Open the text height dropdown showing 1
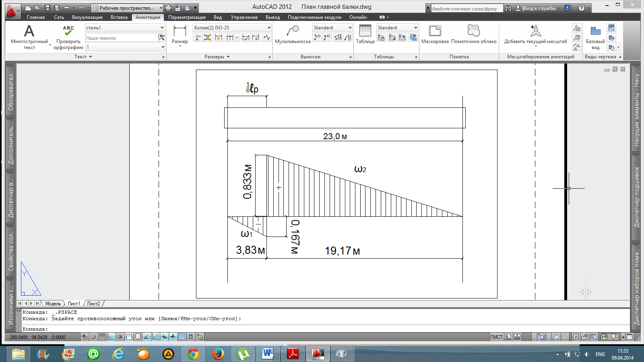The height and width of the screenshot is (362, 644). pos(125,47)
